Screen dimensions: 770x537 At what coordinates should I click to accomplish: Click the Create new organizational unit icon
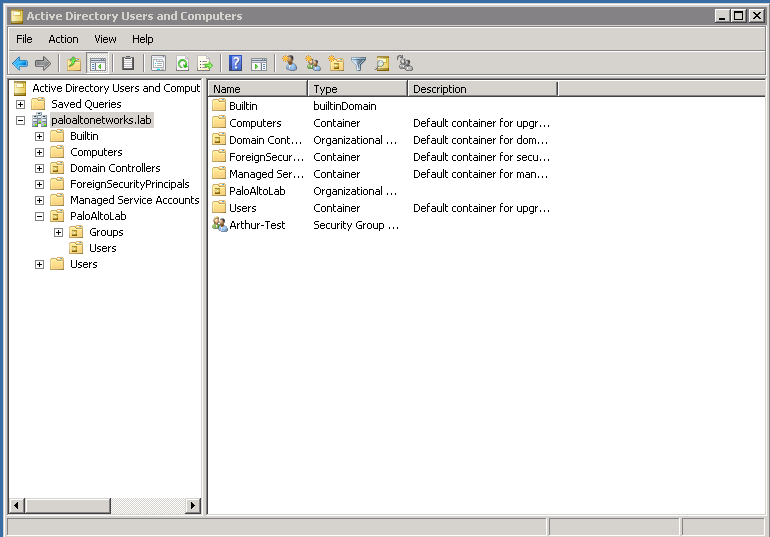(336, 64)
